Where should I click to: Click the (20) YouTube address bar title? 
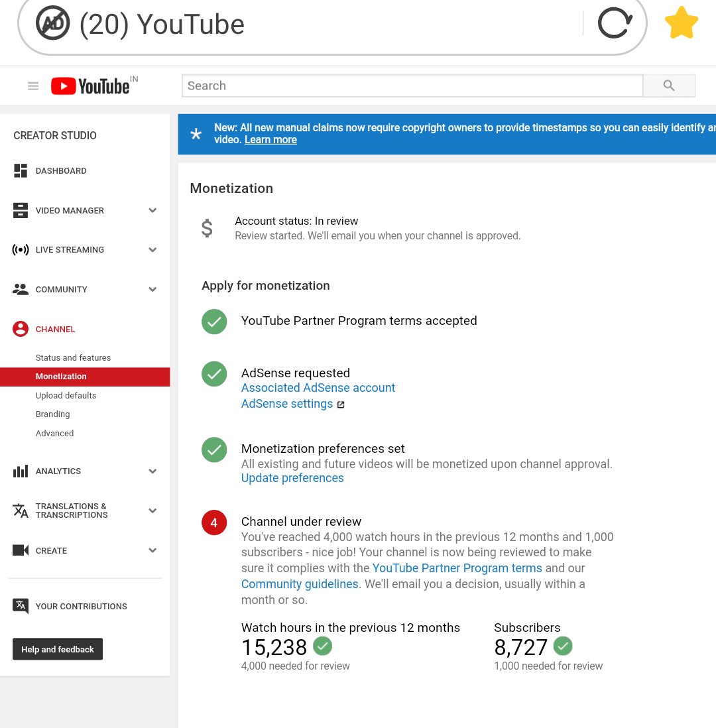[162, 24]
